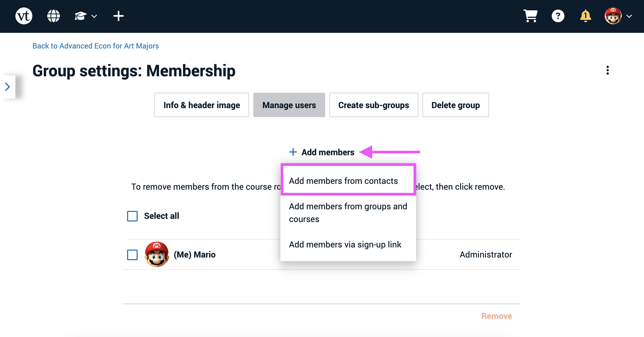Screen dimensions: 644x337
Task: Open the shopping cart
Action: pos(530,16)
